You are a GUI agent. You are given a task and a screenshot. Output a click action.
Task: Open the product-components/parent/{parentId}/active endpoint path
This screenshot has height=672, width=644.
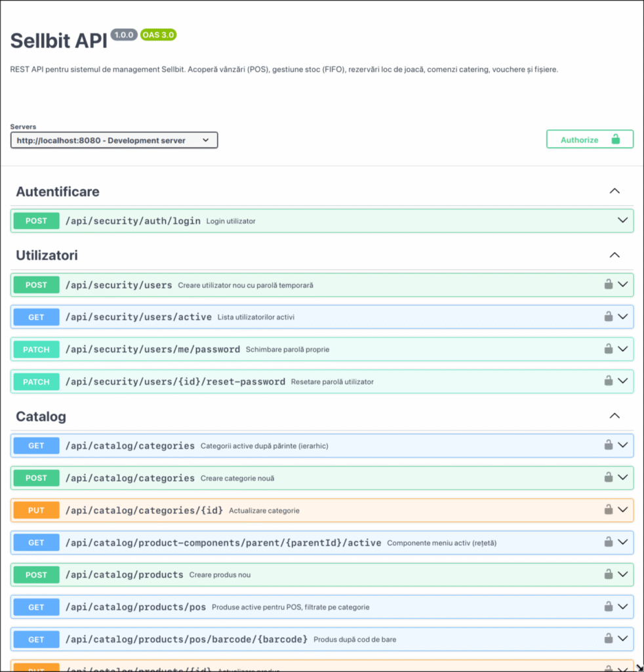(x=223, y=543)
